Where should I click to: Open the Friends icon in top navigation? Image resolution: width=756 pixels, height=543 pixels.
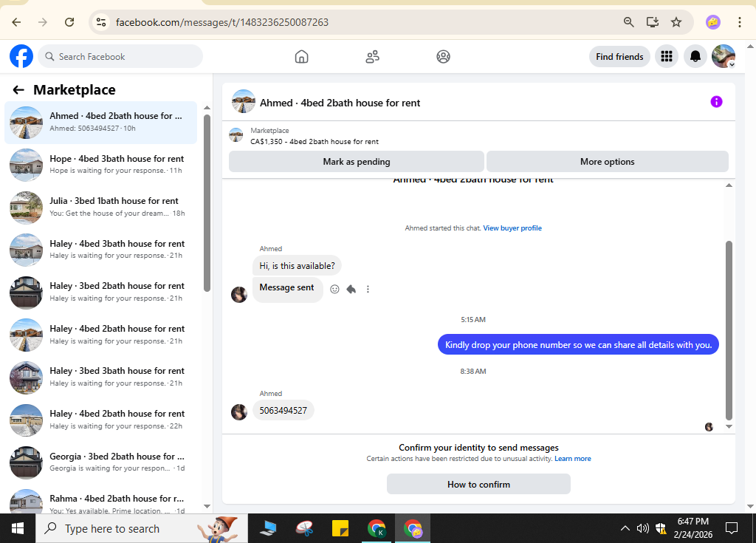pyautogui.click(x=372, y=56)
